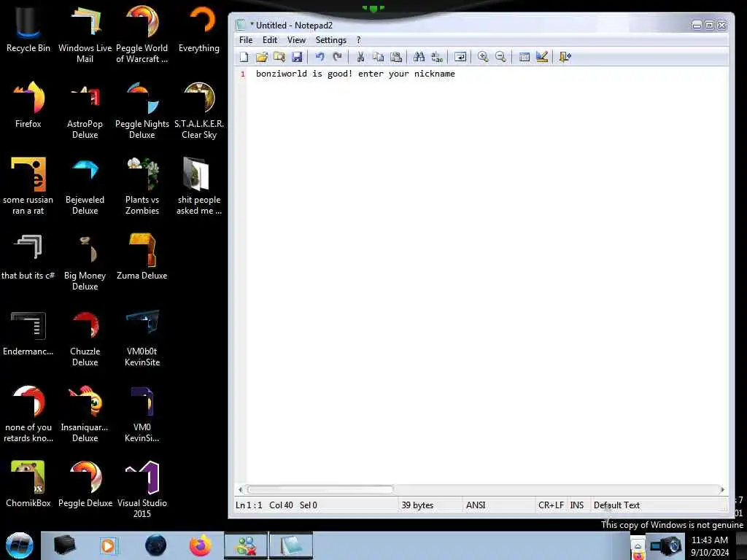
Task: Select Visual Studio 2015 desktop icon
Action: (x=142, y=489)
